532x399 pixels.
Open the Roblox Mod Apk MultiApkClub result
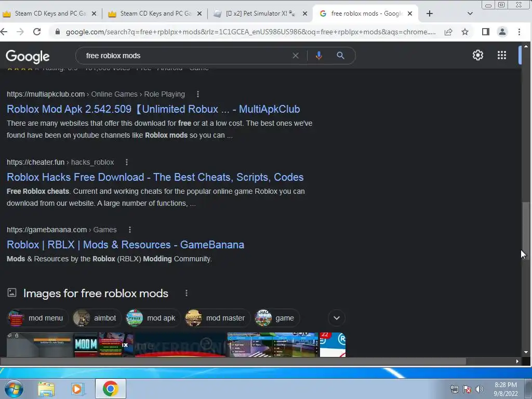(153, 109)
